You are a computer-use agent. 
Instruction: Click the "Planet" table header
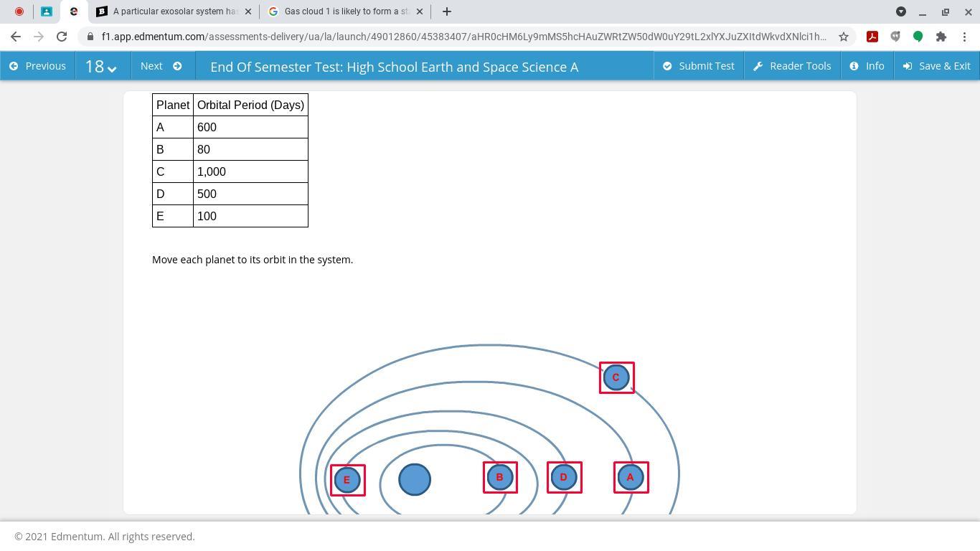tap(173, 105)
